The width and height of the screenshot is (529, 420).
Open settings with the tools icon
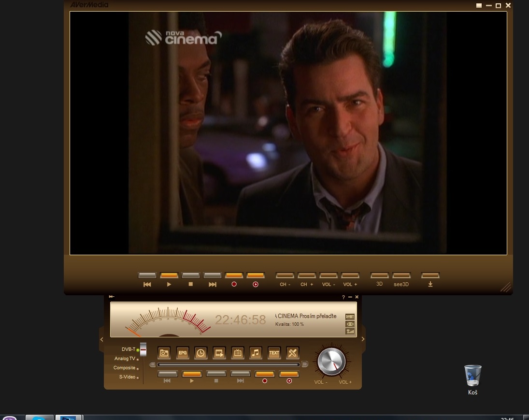pos(292,353)
